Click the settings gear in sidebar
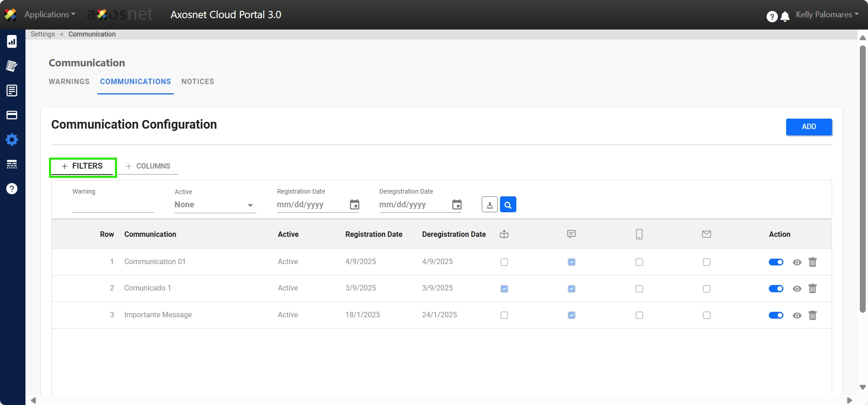This screenshot has height=405, width=868. (12, 140)
